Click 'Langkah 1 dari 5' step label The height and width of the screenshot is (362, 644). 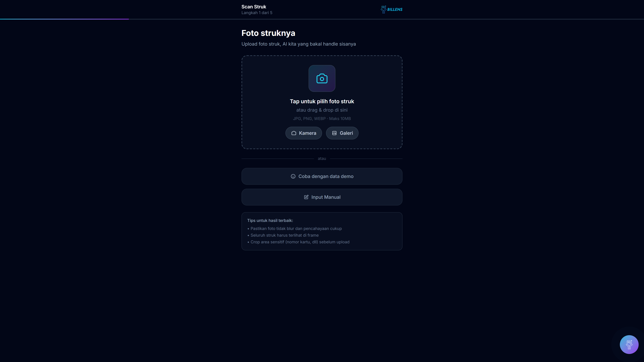257,13
